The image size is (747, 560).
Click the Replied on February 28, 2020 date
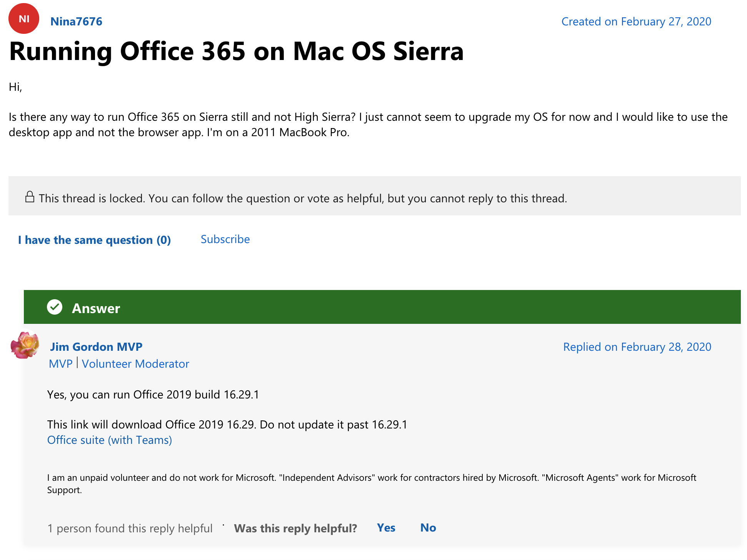(637, 347)
